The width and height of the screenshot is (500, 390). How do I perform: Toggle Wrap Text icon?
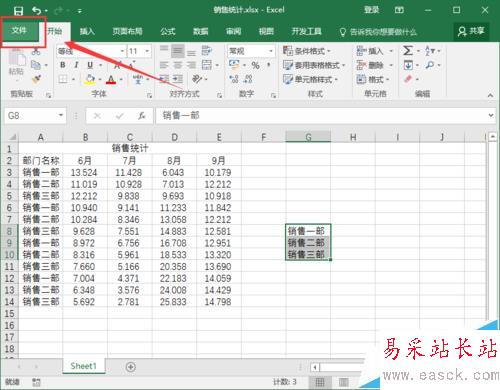[207, 51]
